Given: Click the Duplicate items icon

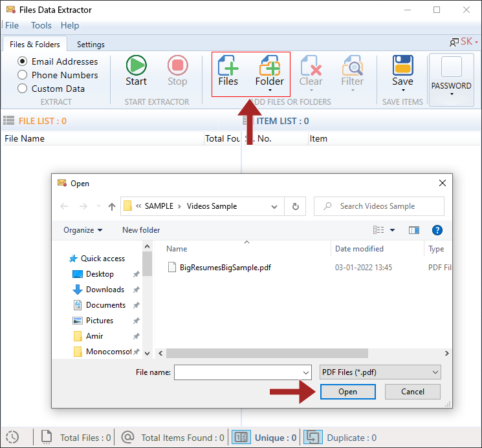Looking at the screenshot, I should (313, 437).
